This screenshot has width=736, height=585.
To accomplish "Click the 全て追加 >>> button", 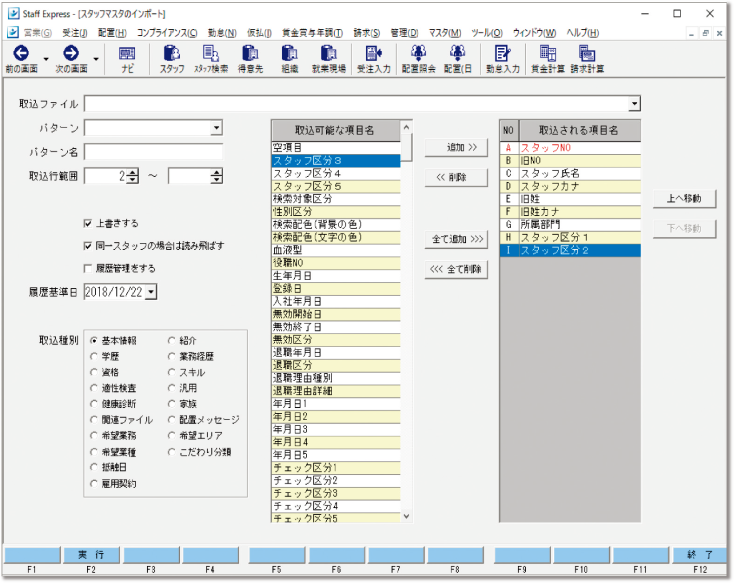I will 456,239.
